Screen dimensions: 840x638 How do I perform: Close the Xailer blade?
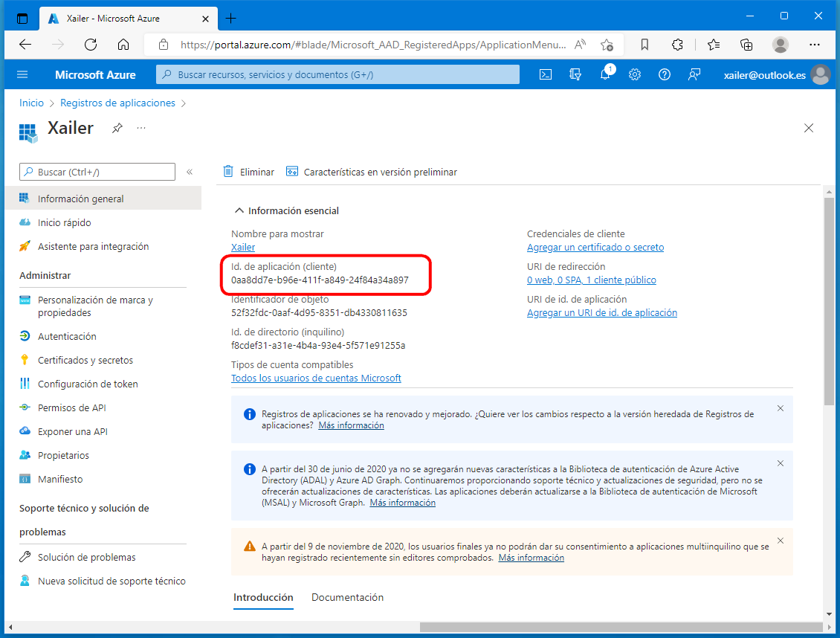[808, 128]
